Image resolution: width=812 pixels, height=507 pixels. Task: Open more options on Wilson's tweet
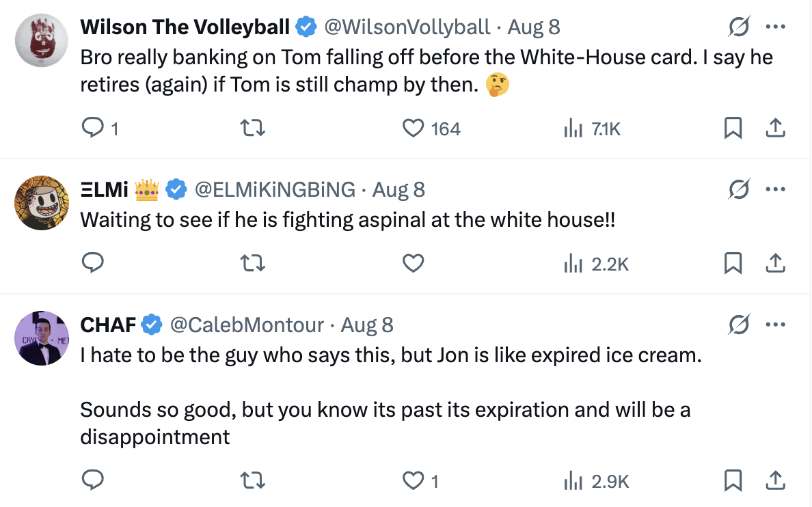(x=775, y=27)
